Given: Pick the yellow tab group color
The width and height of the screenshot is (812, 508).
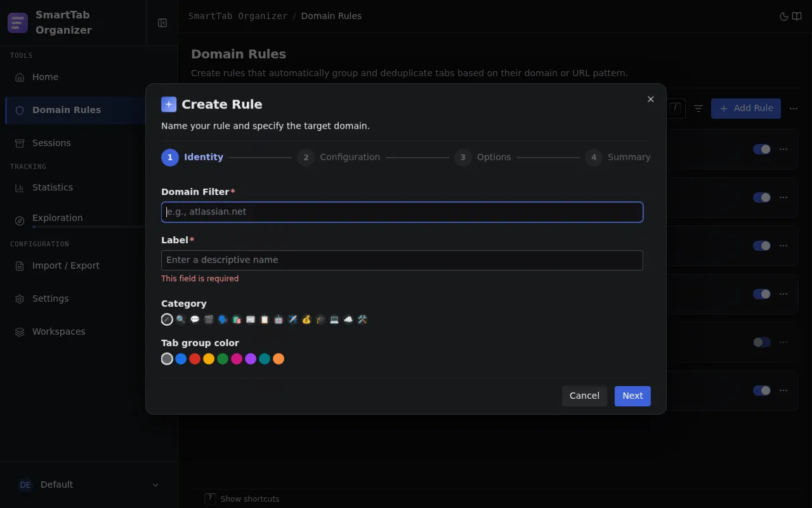Looking at the screenshot, I should (209, 359).
